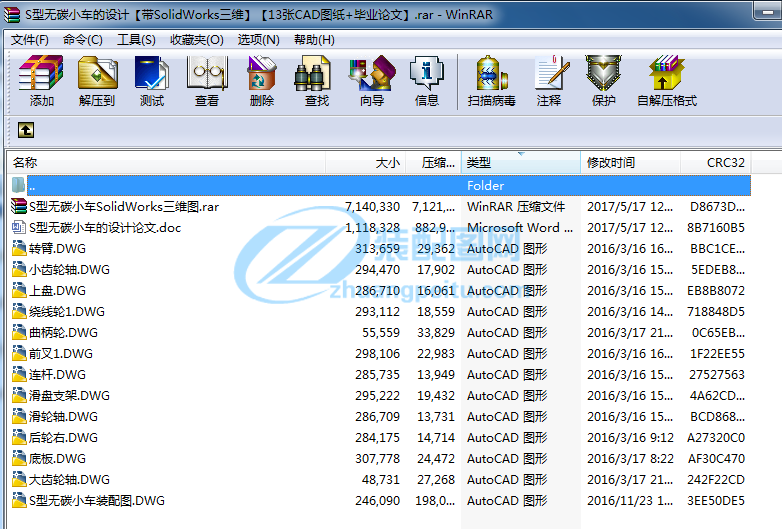This screenshot has width=782, height=529.
Task: Launch the 向导 (Wizard) toolbar icon
Action: [x=372, y=73]
